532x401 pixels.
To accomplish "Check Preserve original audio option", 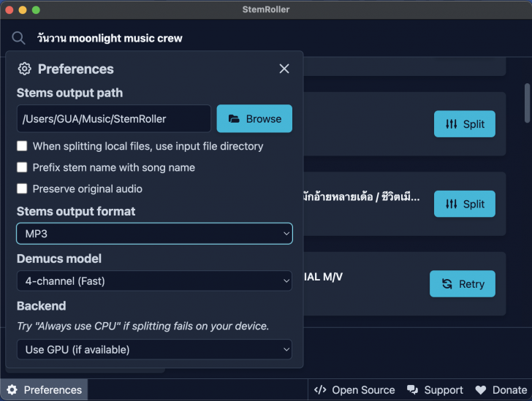I will (x=22, y=188).
